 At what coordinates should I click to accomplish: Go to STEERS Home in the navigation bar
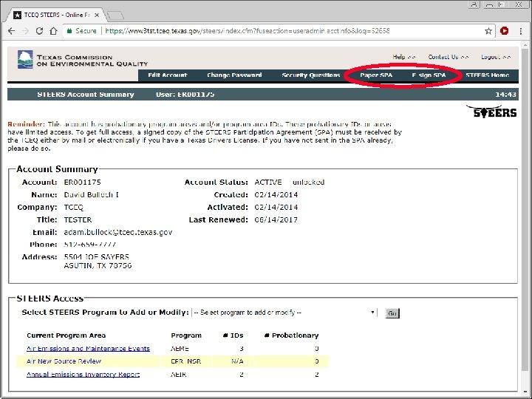coord(487,75)
